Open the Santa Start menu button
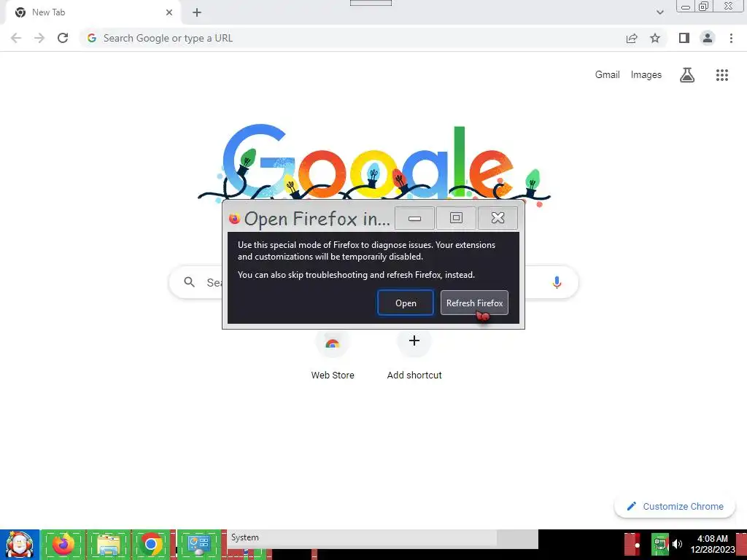The height and width of the screenshot is (560, 747). click(x=20, y=544)
